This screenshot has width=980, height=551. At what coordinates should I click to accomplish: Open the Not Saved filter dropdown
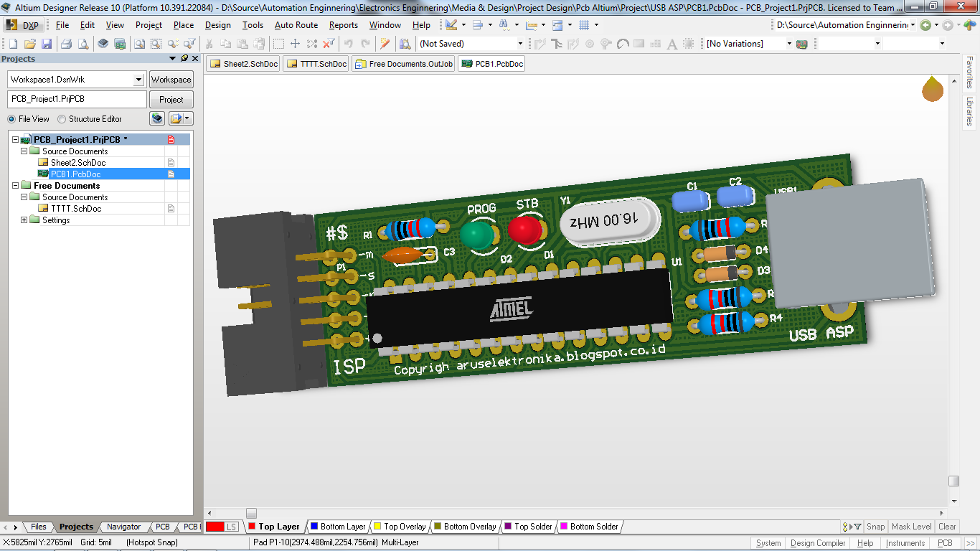coord(522,42)
